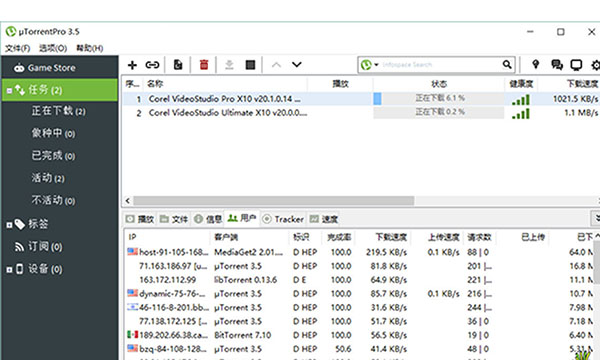Click the 正在下载 6.1 % progress bar
This screenshot has width=600, height=360.
click(x=439, y=99)
